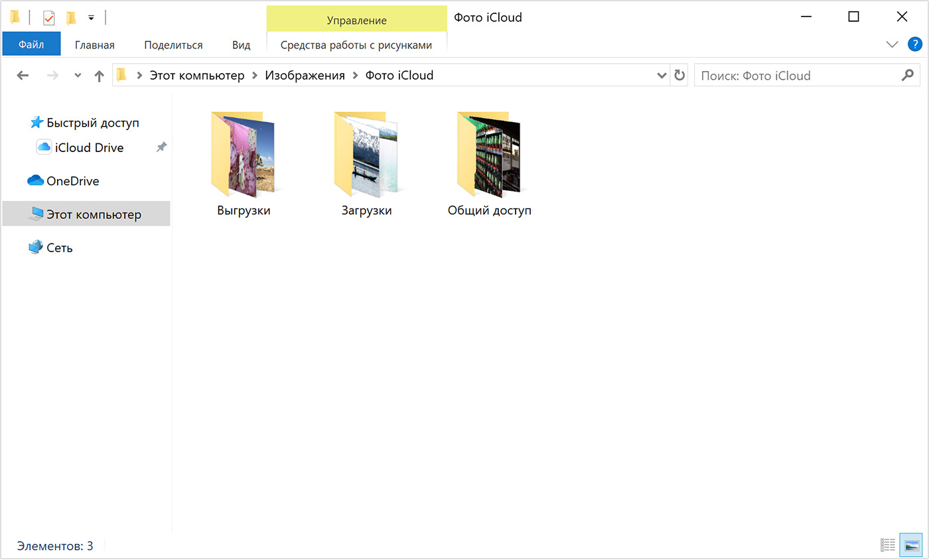Open the Выгрузки folder

[244, 165]
